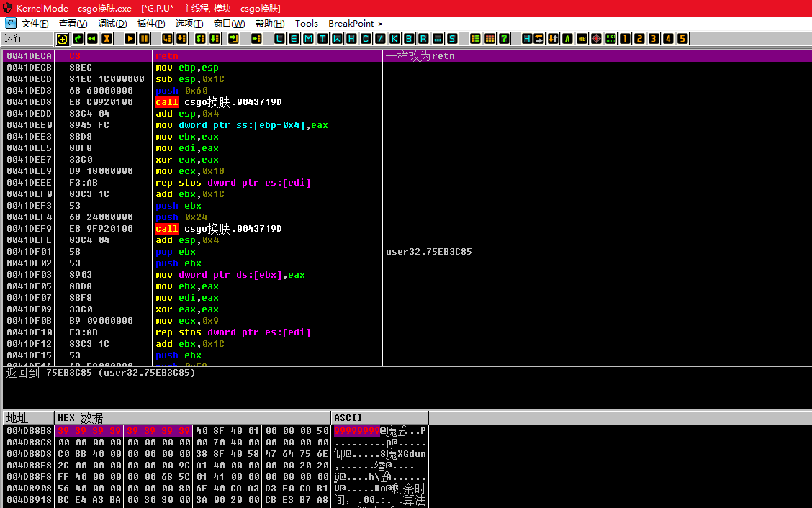Viewport: 812px width, 508px height.
Task: Open the 选项(T) menu
Action: (x=189, y=24)
